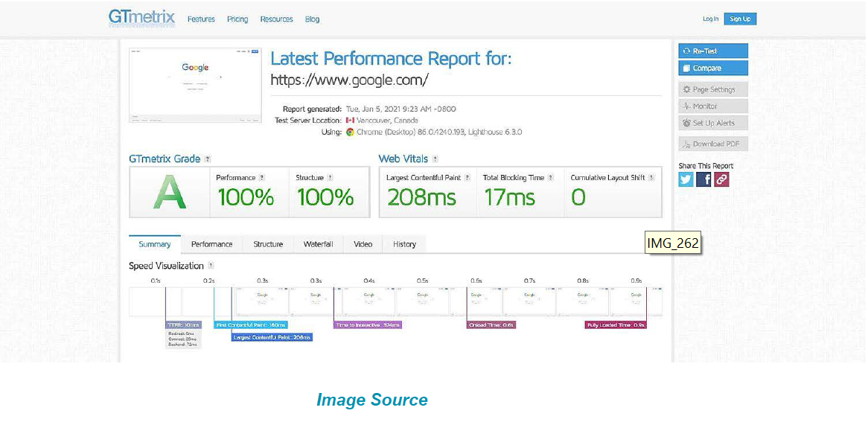Open help icon beside Performance score
The height and width of the screenshot is (422, 868).
click(262, 178)
